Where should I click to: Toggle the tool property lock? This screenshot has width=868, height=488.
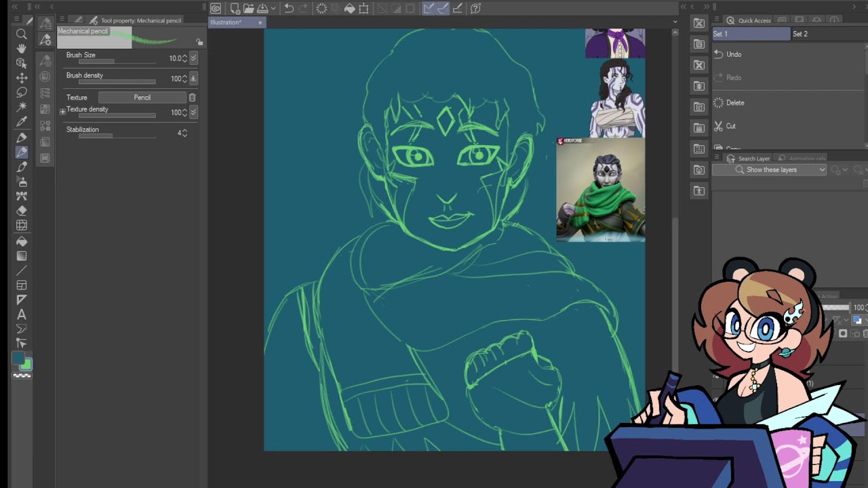pos(199,42)
